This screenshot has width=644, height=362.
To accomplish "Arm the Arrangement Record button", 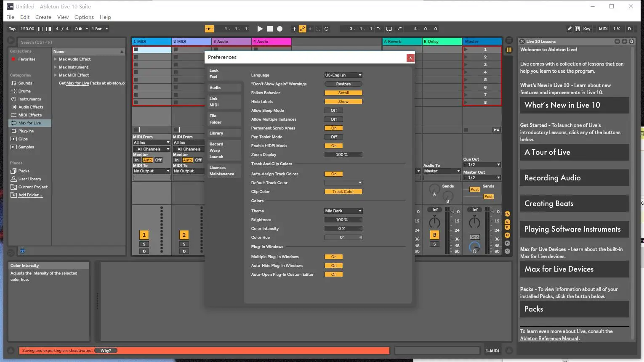I will pyautogui.click(x=279, y=29).
